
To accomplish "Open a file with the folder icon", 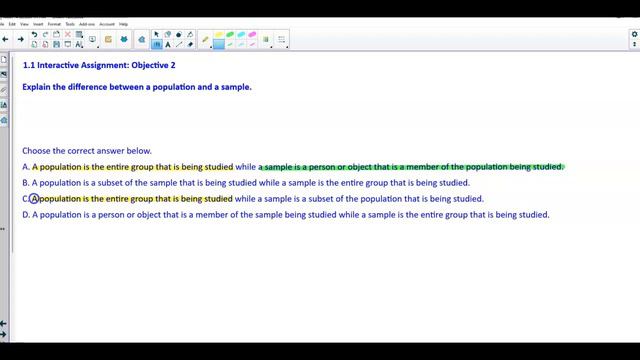I will point(56,35).
